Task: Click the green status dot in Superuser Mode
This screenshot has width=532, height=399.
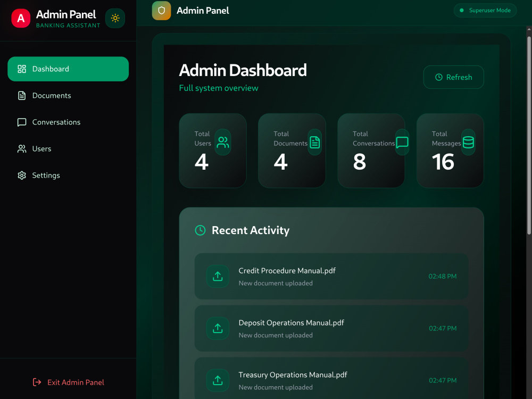Action: point(462,10)
